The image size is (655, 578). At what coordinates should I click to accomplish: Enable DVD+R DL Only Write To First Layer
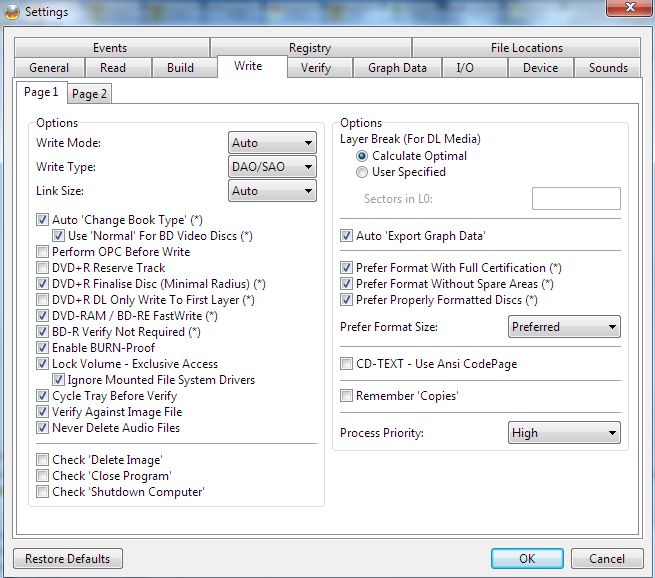(42, 299)
